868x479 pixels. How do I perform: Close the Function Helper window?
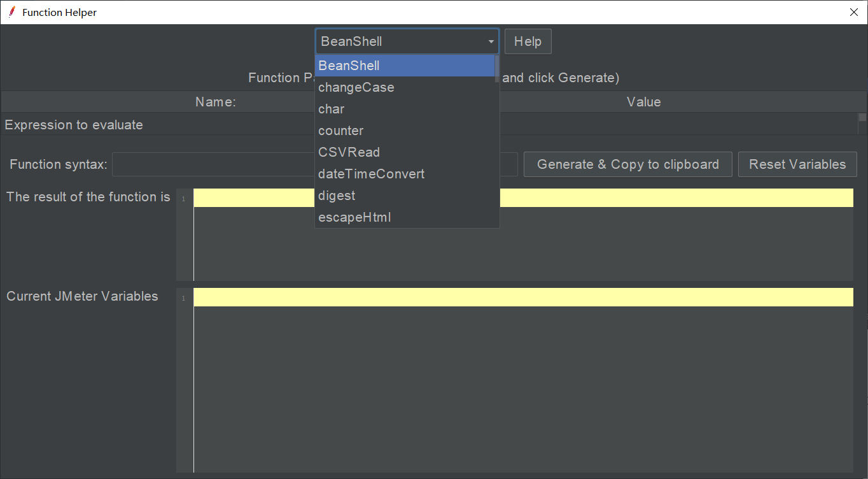[854, 12]
